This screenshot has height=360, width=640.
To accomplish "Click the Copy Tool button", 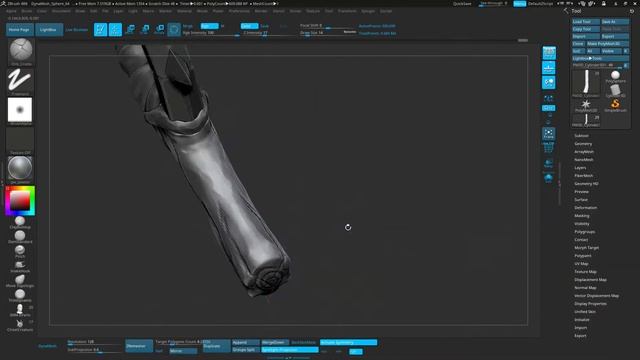I will [585, 29].
